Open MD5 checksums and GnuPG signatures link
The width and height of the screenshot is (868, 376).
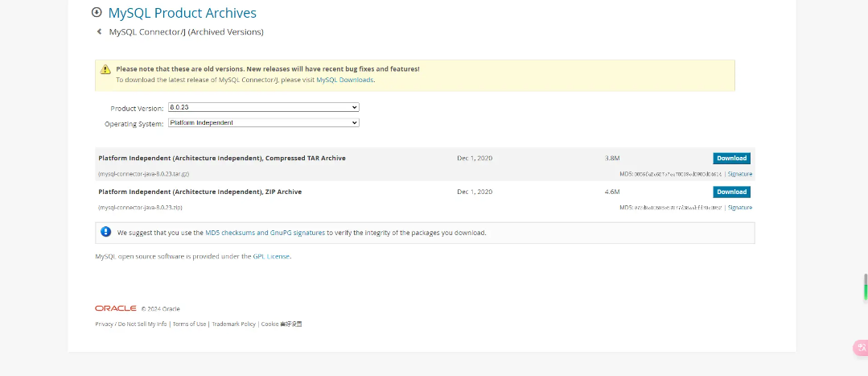coord(265,233)
